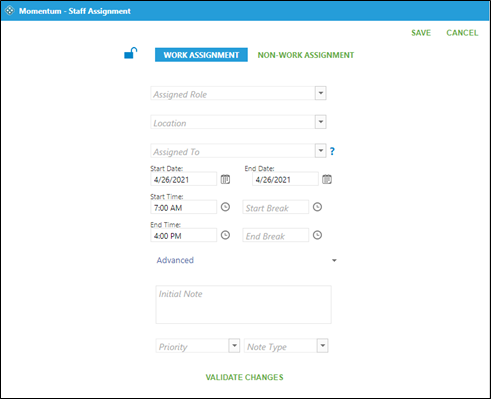
Task: Open the Start Date calendar picker
Action: coord(225,179)
